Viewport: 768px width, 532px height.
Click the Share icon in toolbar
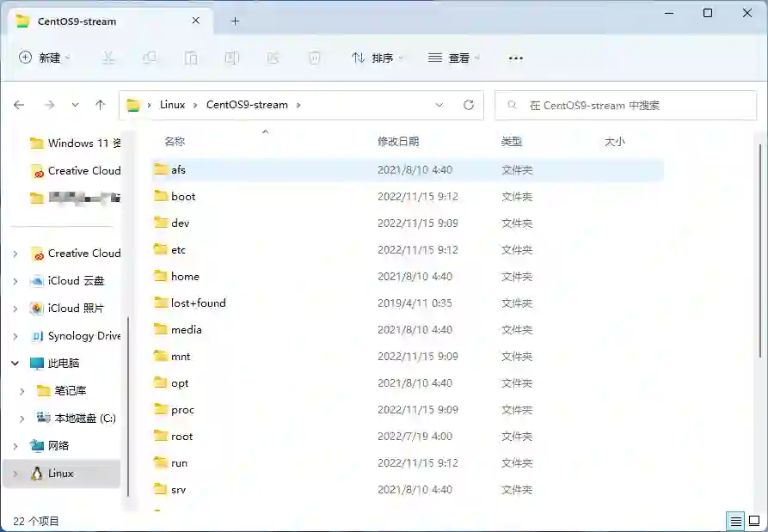point(273,58)
